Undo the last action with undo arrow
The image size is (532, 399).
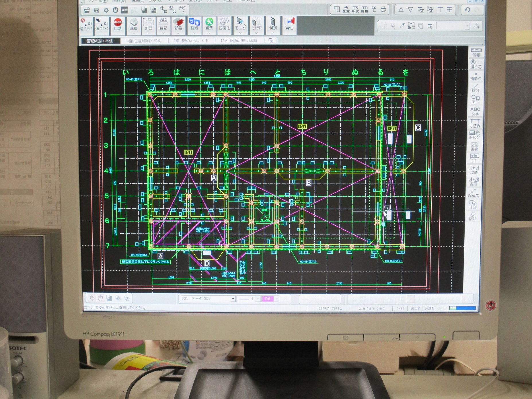click(x=467, y=10)
